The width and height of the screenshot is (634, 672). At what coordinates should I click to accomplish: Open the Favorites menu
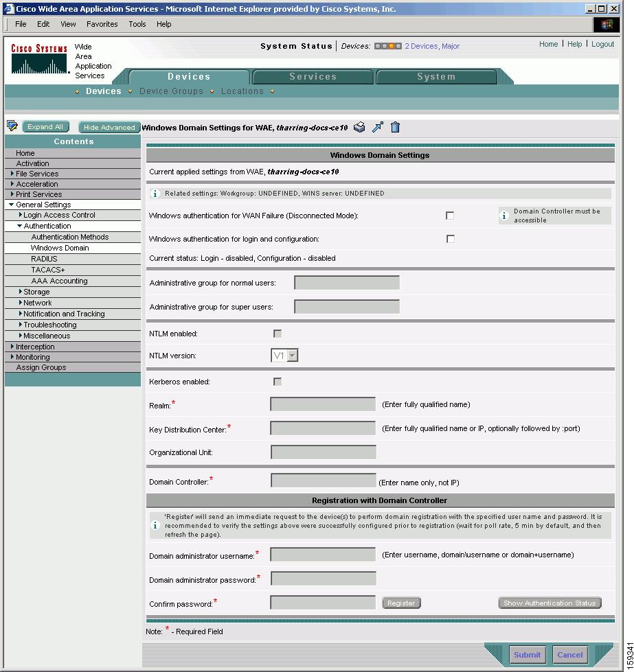point(102,24)
